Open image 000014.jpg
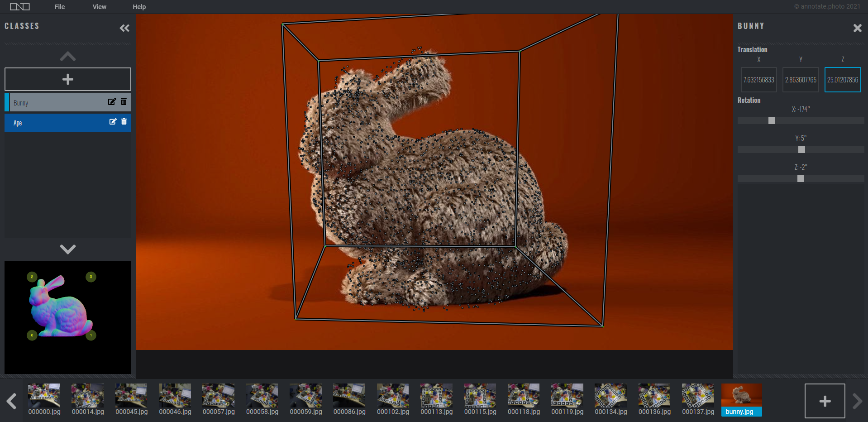This screenshot has width=868, height=422. tap(88, 400)
